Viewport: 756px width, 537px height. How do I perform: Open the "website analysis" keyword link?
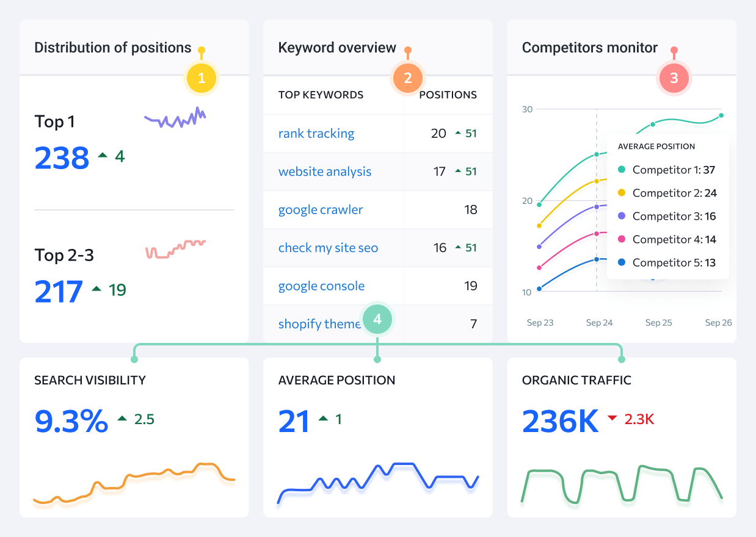pyautogui.click(x=324, y=171)
